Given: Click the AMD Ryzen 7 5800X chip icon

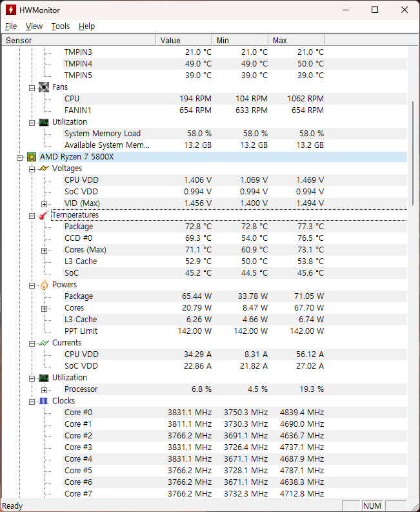Looking at the screenshot, I should [32, 157].
